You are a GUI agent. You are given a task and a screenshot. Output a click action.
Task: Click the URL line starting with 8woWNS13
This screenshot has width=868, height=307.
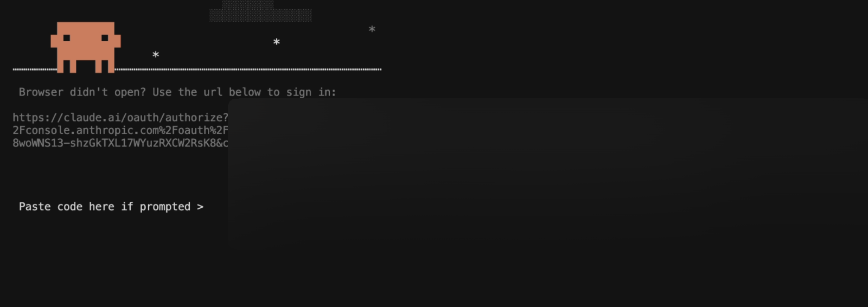pyautogui.click(x=120, y=143)
